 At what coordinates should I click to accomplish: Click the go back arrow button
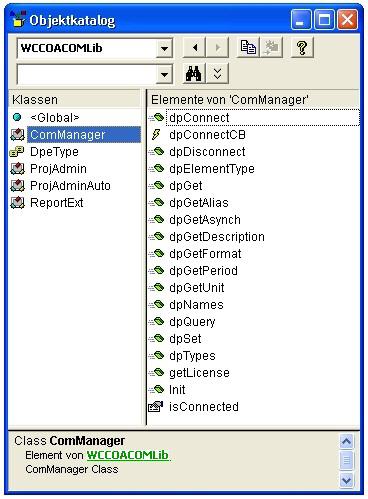tap(194, 48)
